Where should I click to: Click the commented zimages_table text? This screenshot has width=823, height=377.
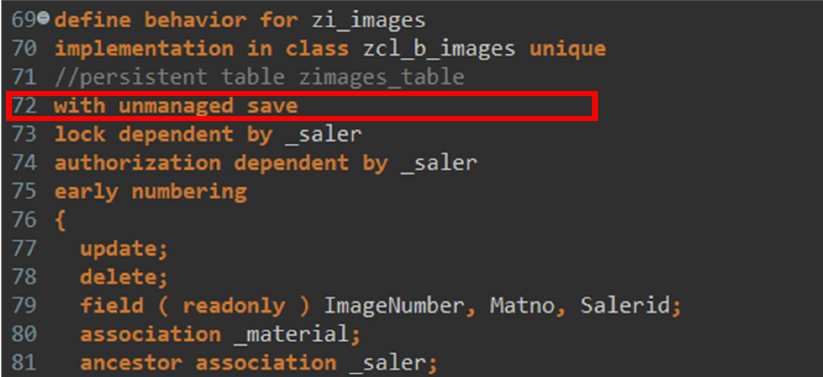pyautogui.click(x=381, y=78)
